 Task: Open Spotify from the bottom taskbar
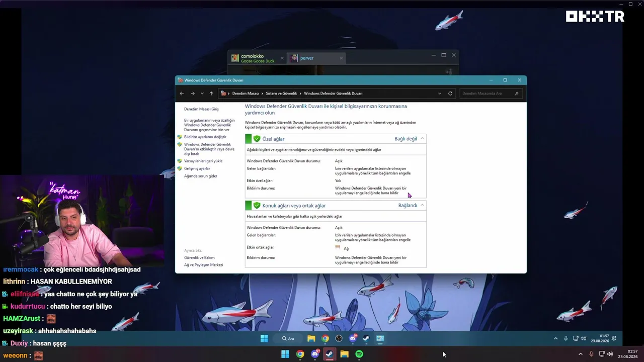[359, 354]
